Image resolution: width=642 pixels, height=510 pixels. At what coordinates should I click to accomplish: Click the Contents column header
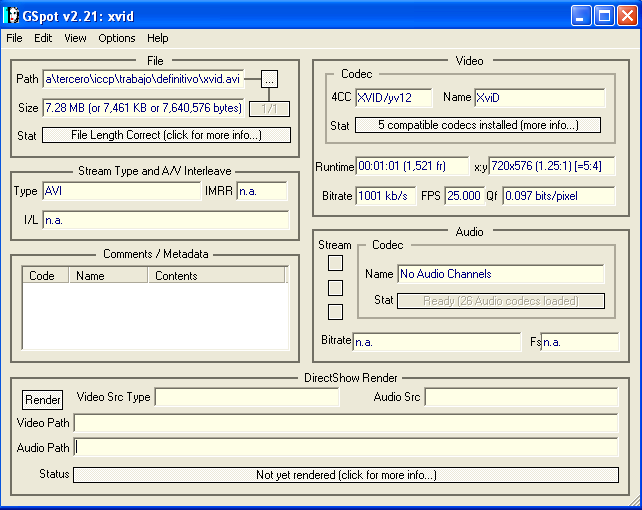coord(216,275)
